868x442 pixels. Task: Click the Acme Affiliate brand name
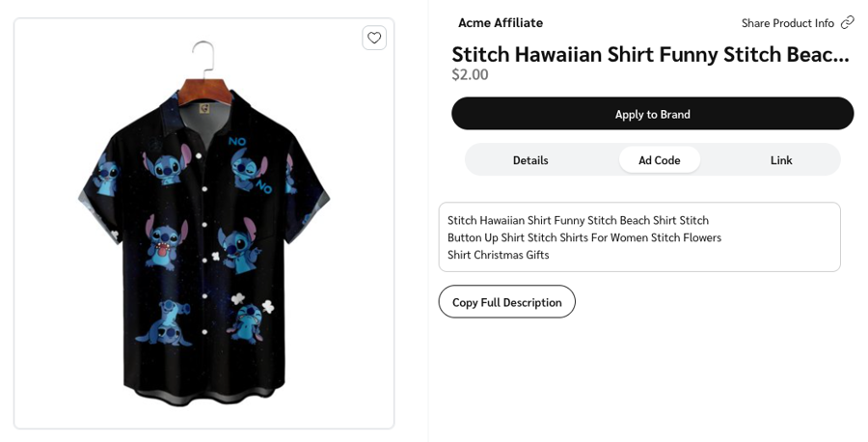[x=501, y=23]
